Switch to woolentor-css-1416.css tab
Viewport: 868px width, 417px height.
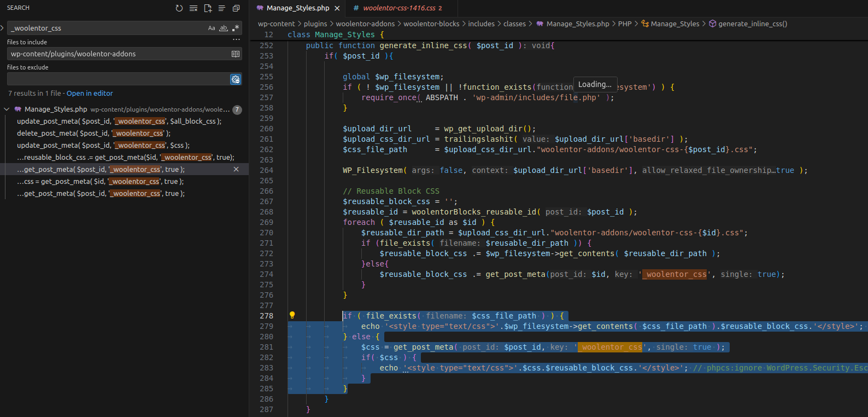coord(399,8)
